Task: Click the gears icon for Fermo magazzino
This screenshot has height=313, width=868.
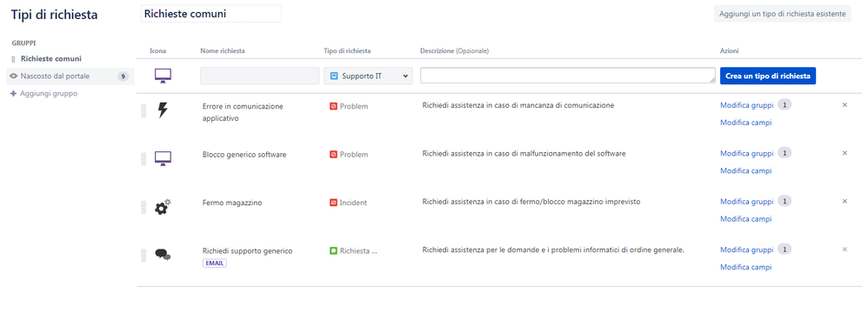Action: pos(163,207)
